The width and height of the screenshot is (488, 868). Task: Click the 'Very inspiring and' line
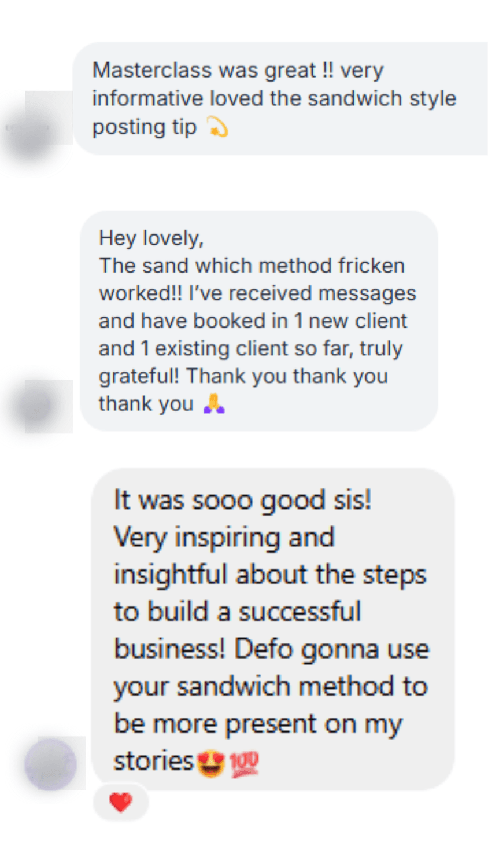[x=224, y=537]
